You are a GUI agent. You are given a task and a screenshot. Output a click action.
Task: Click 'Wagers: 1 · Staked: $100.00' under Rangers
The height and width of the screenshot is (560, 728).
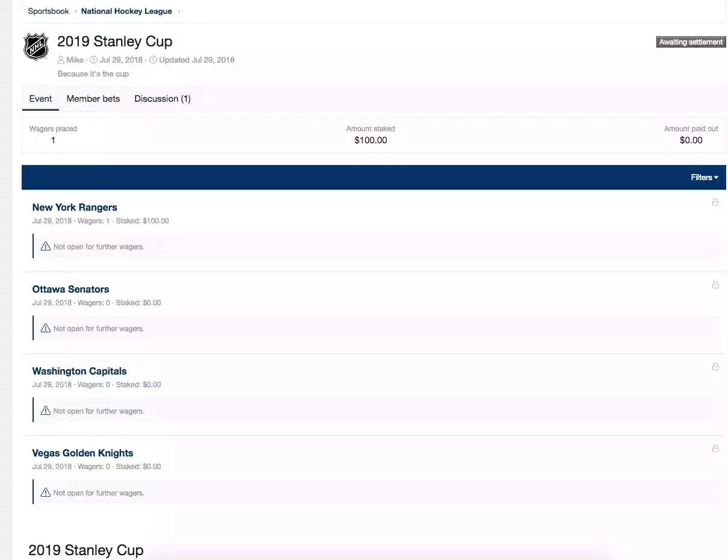pos(123,221)
